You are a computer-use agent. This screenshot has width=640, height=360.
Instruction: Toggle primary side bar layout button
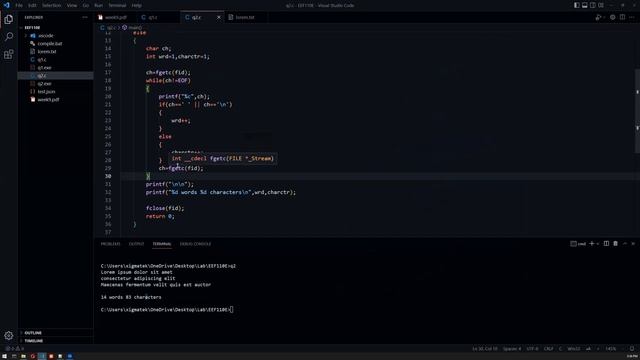pyautogui.click(x=577, y=5)
